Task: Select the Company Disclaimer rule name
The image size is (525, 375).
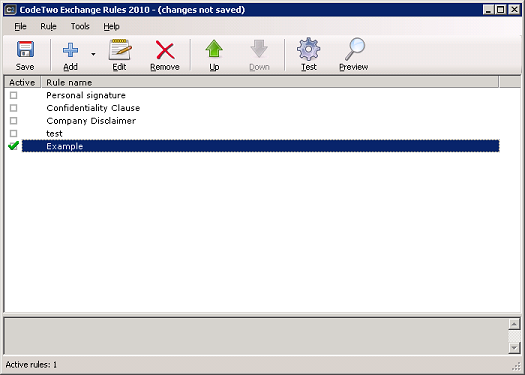Action: (x=91, y=121)
